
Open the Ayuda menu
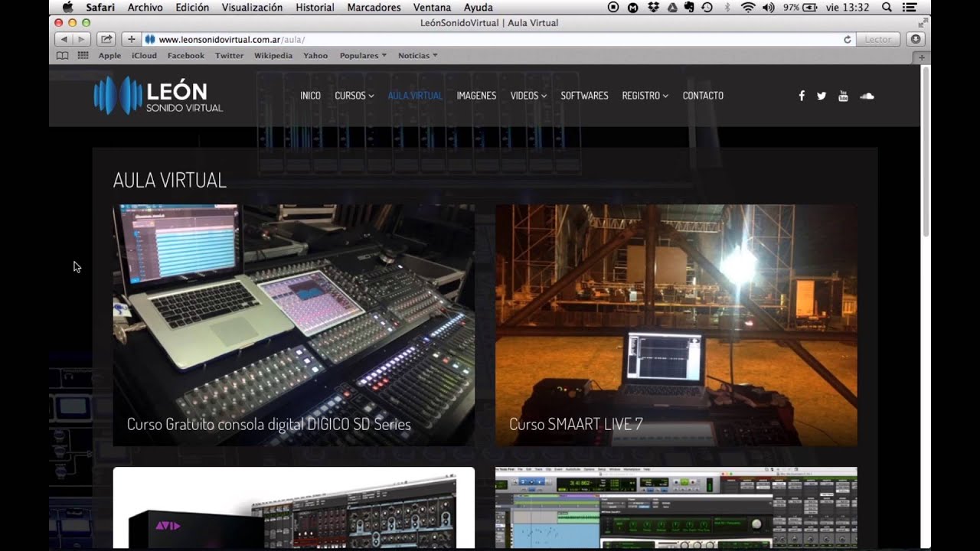click(x=479, y=8)
